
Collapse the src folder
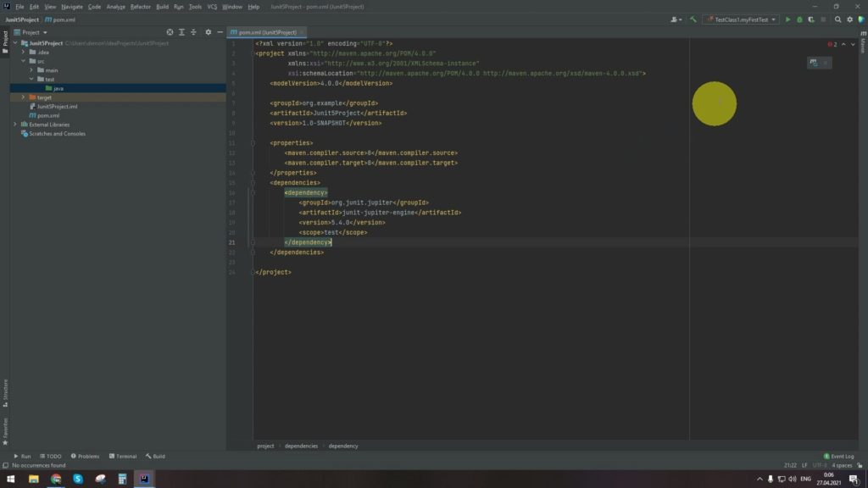[x=23, y=61]
